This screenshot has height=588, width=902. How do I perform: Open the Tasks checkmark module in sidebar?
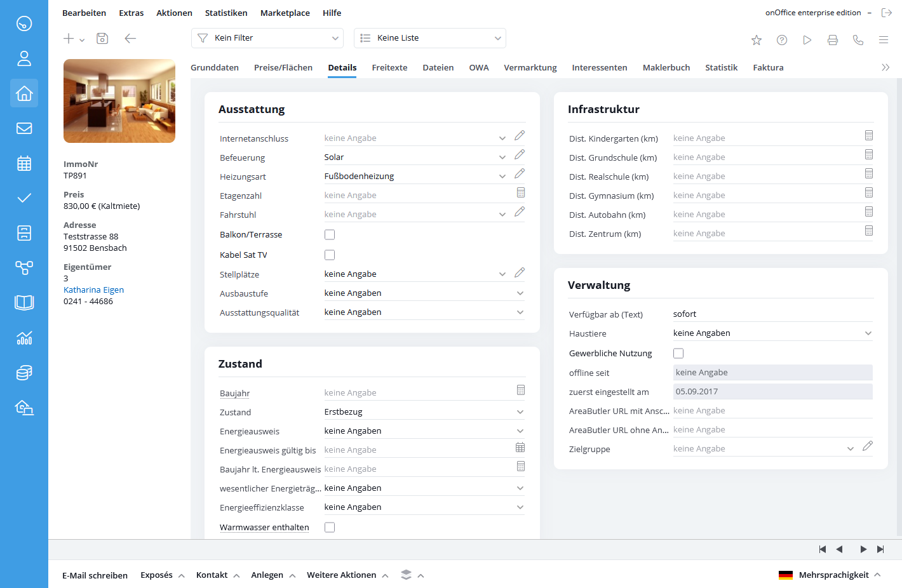click(24, 198)
